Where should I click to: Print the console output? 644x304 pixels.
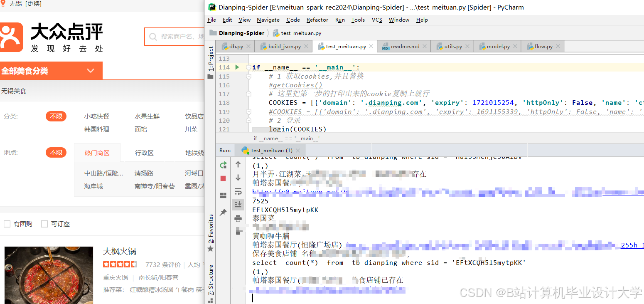tap(238, 218)
